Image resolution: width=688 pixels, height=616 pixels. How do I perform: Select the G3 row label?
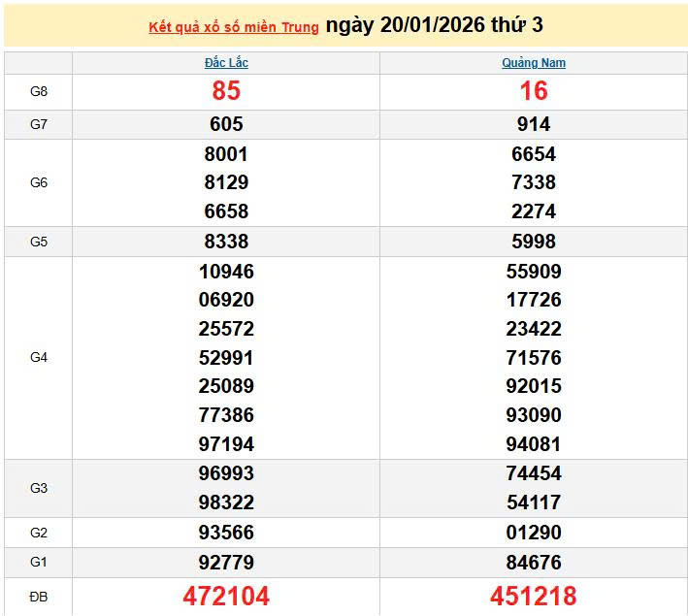[39, 488]
